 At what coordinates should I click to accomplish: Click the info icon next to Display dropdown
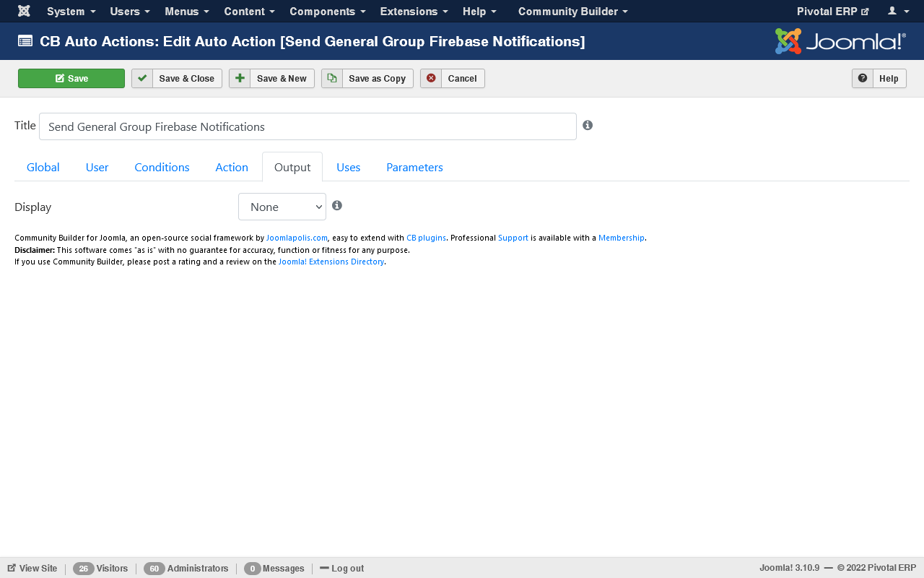337,205
